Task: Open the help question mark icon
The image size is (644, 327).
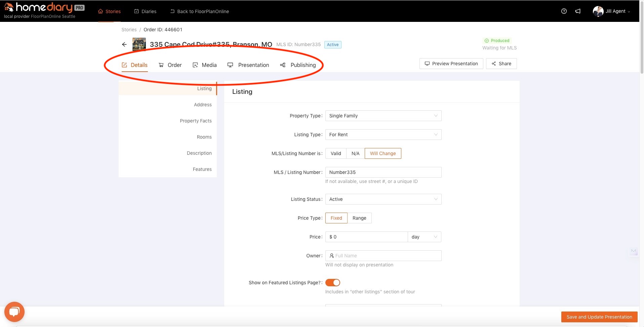Action: click(x=564, y=11)
